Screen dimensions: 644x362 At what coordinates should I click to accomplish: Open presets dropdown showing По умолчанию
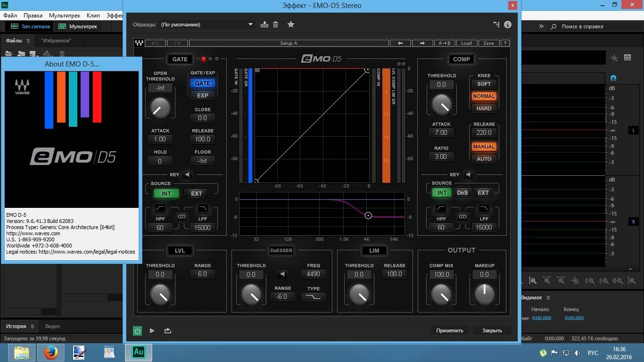coord(207,25)
